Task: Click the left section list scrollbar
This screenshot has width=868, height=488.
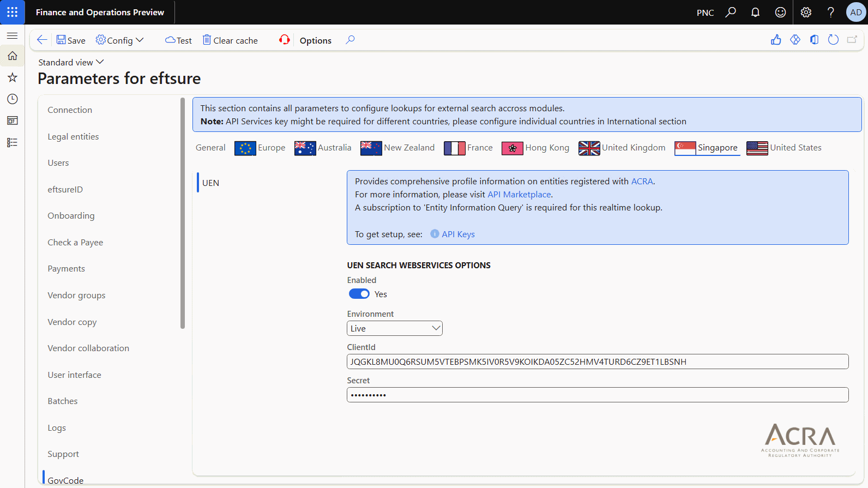Action: 183,213
